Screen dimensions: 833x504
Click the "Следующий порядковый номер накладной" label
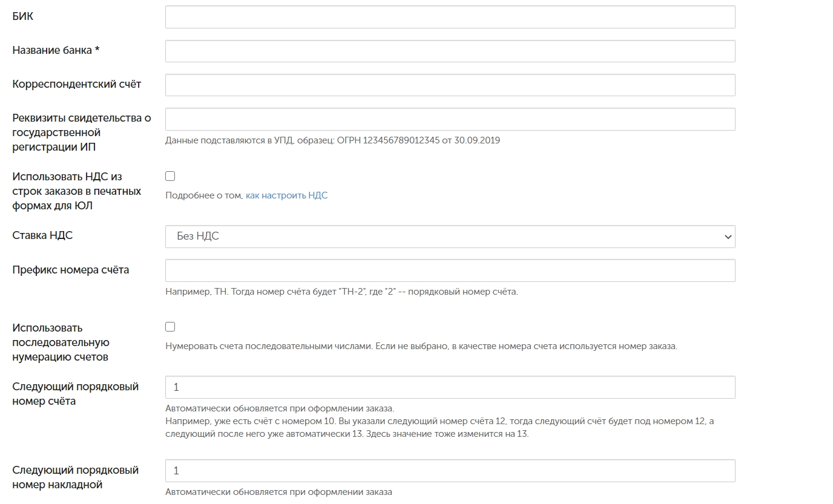75,477
